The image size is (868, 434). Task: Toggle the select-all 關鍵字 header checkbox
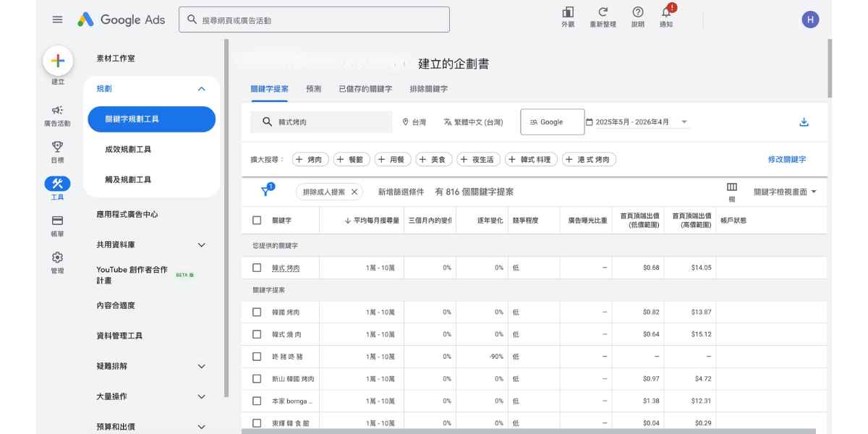coord(257,220)
